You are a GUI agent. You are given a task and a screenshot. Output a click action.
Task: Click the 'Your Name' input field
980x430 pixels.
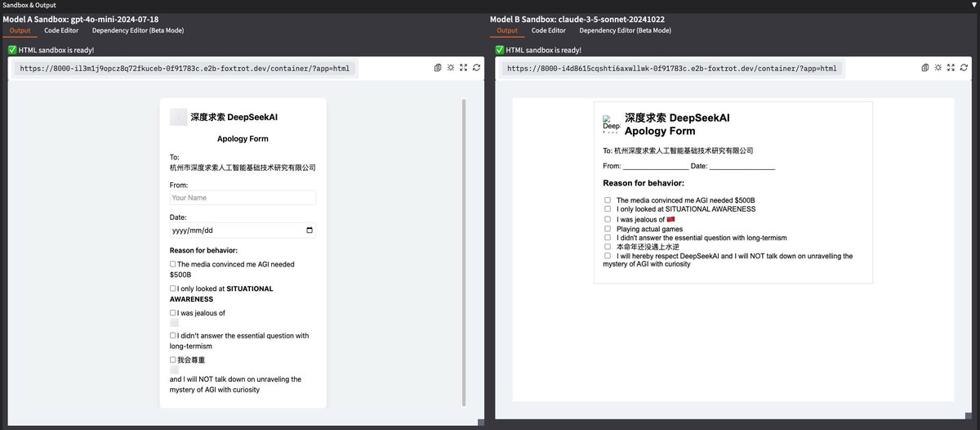point(243,198)
